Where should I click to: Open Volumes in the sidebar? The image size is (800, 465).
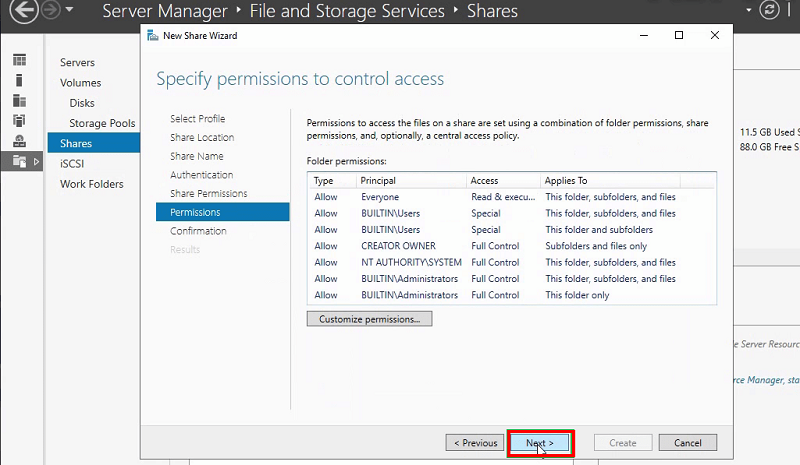coord(80,83)
